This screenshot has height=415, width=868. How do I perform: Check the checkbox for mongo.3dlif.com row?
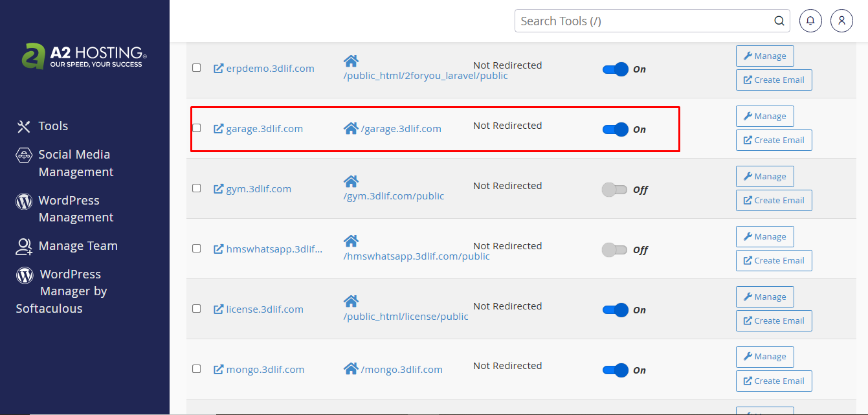(197, 368)
